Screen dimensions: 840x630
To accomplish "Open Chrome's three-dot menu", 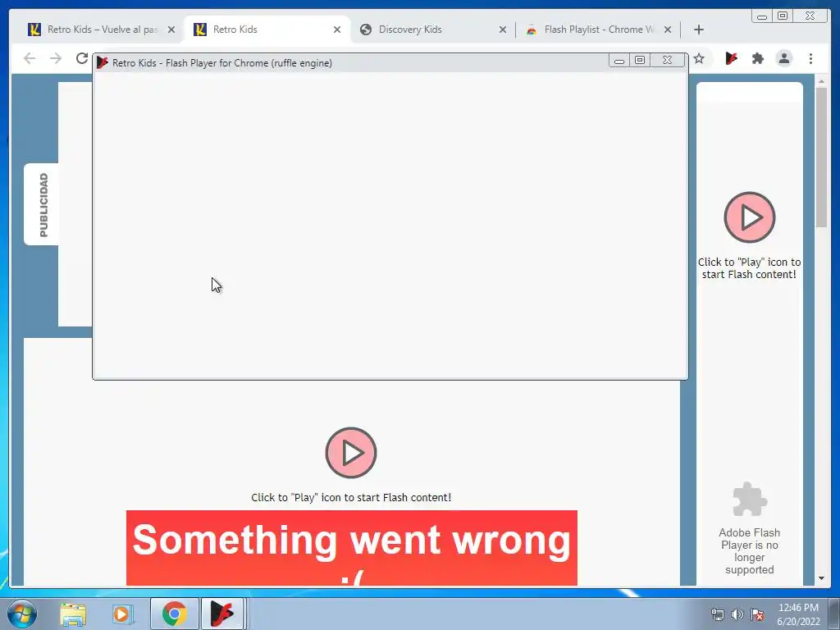I will pos(810,58).
